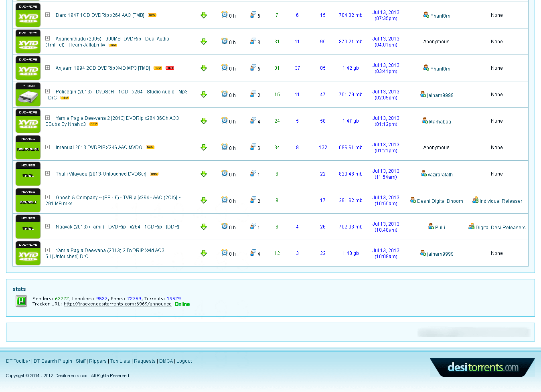The image size is (541, 392).
Task: Click the comments icon for Dard 1947
Action: pos(253,14)
